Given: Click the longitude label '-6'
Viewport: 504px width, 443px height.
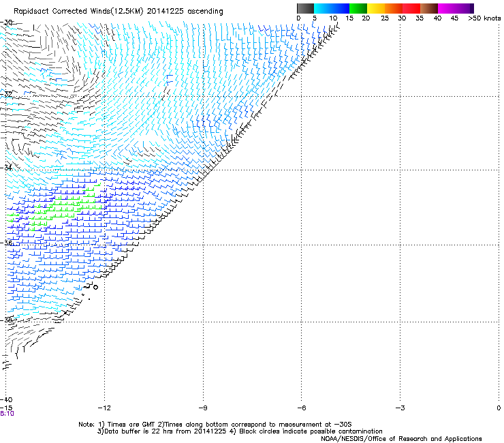Looking at the screenshot, I should point(301,408).
